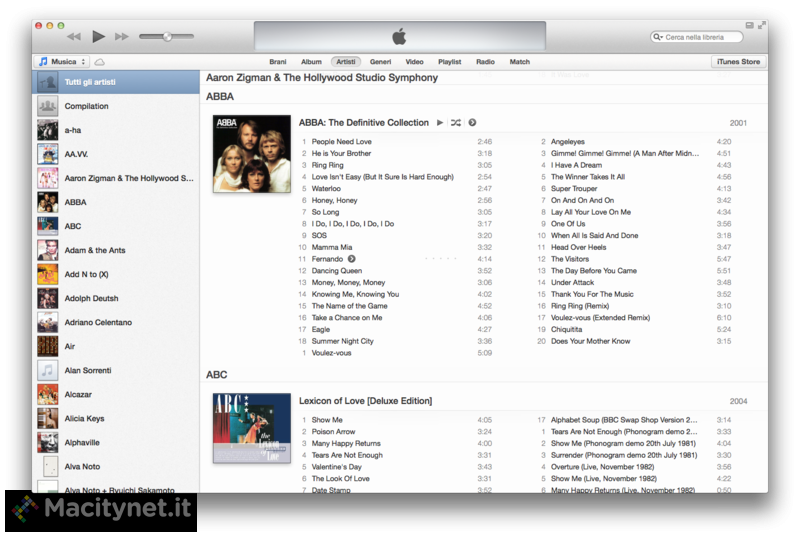Select Adolph Deutsh in the sidebar
The image size is (800, 537).
coord(116,298)
